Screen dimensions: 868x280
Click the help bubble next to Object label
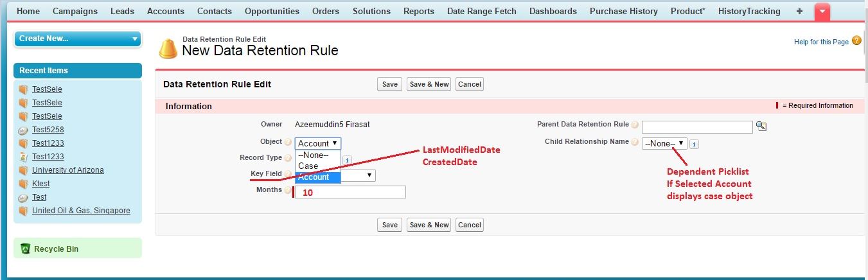coord(288,142)
